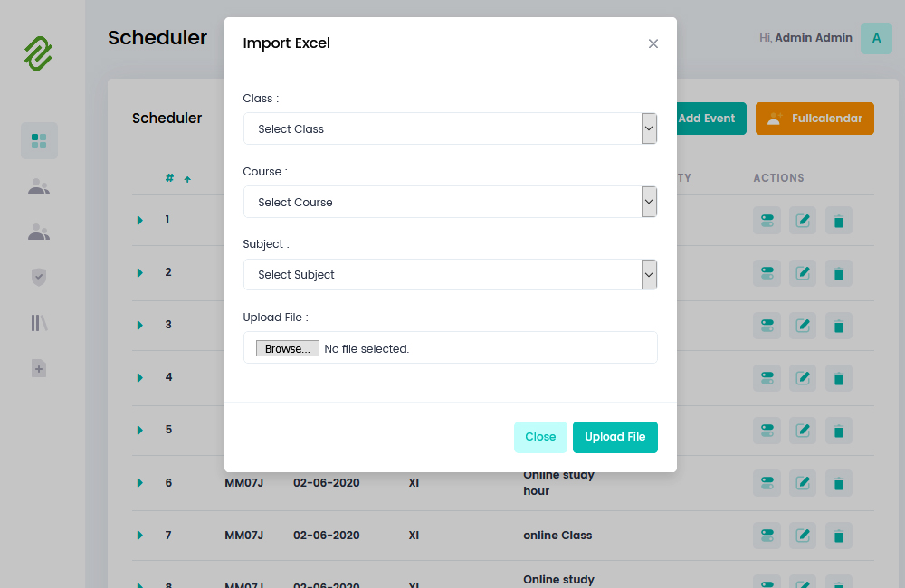Delete the row 1 event
The height and width of the screenshot is (588, 905).
click(x=839, y=221)
